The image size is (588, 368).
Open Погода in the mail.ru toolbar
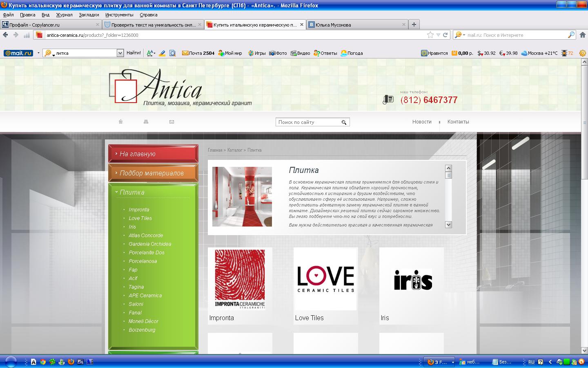point(352,53)
